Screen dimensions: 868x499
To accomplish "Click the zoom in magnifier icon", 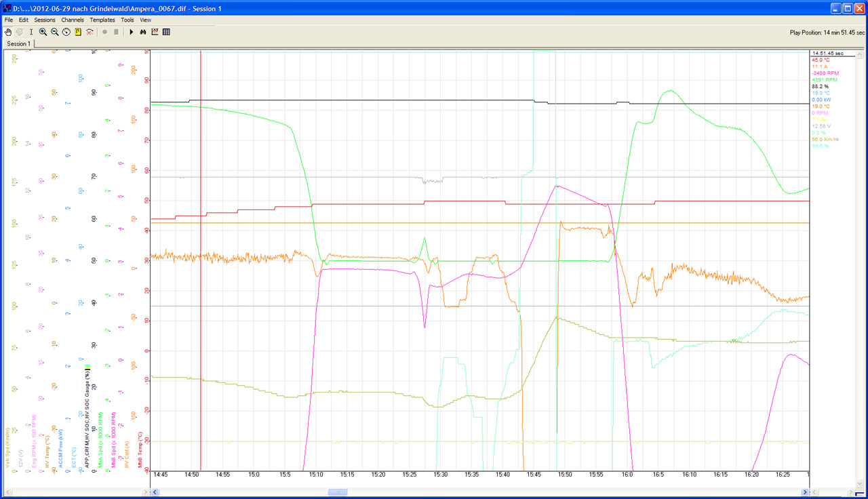I will 43,32.
